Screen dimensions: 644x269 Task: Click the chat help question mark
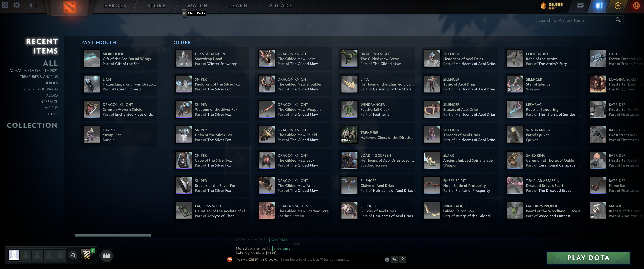402,260
